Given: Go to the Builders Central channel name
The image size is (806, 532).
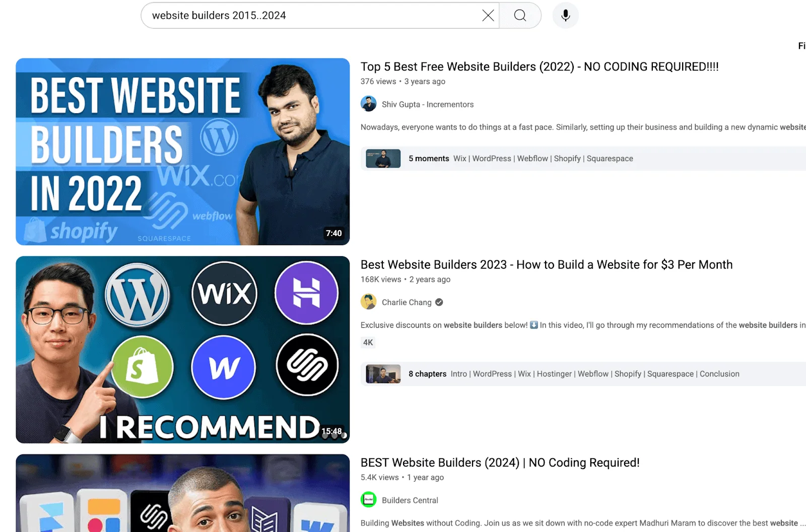Looking at the screenshot, I should tap(410, 500).
